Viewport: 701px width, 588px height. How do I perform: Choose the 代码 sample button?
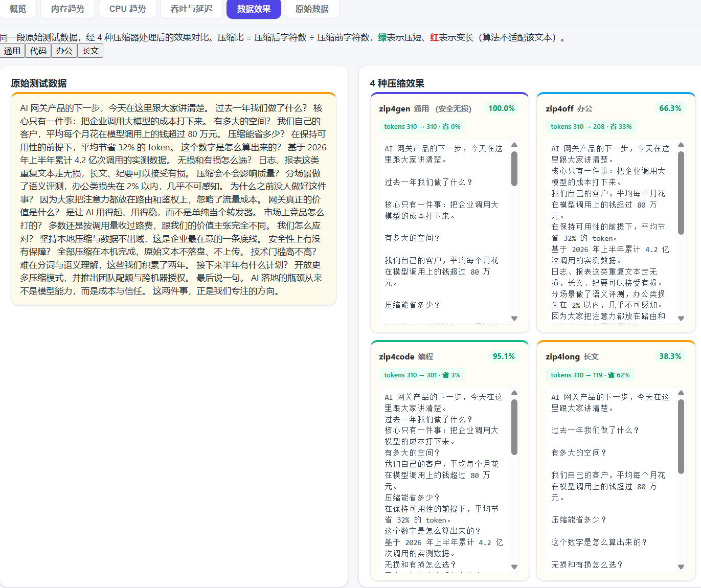pos(38,51)
